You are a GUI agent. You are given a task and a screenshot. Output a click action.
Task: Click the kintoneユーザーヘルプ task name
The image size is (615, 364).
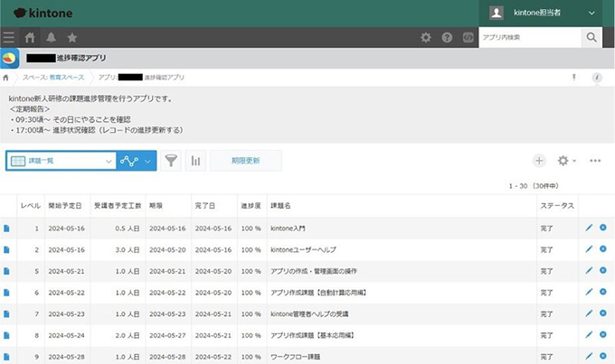(303, 249)
